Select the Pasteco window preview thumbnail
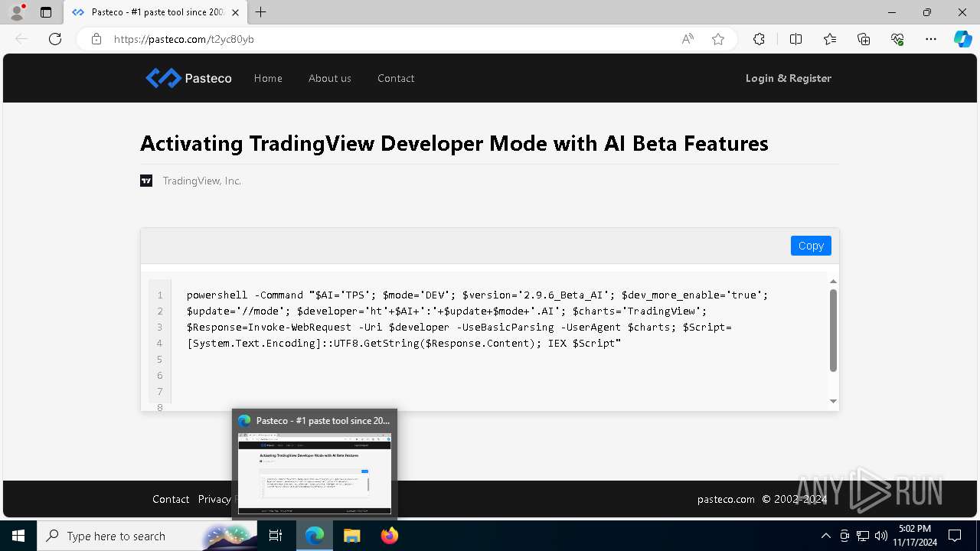Image resolution: width=980 pixels, height=551 pixels. (315, 474)
